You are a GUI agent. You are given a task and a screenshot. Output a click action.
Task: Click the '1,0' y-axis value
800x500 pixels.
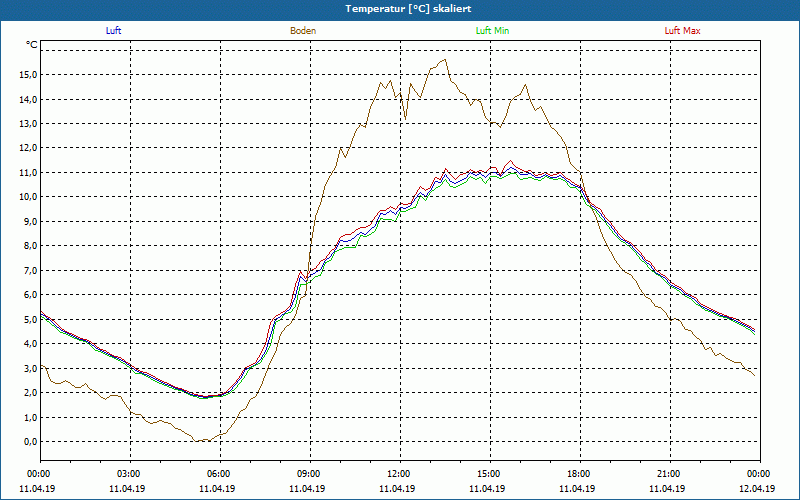pos(30,417)
